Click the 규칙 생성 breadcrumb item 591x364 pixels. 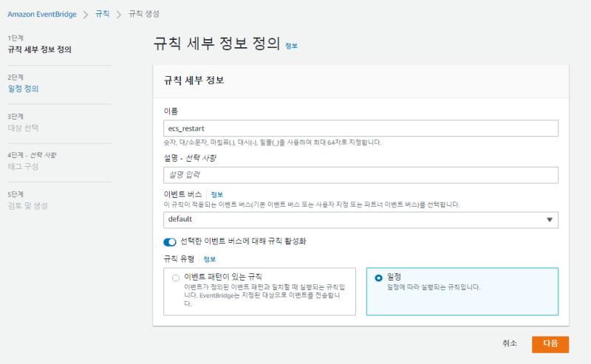[x=143, y=14]
